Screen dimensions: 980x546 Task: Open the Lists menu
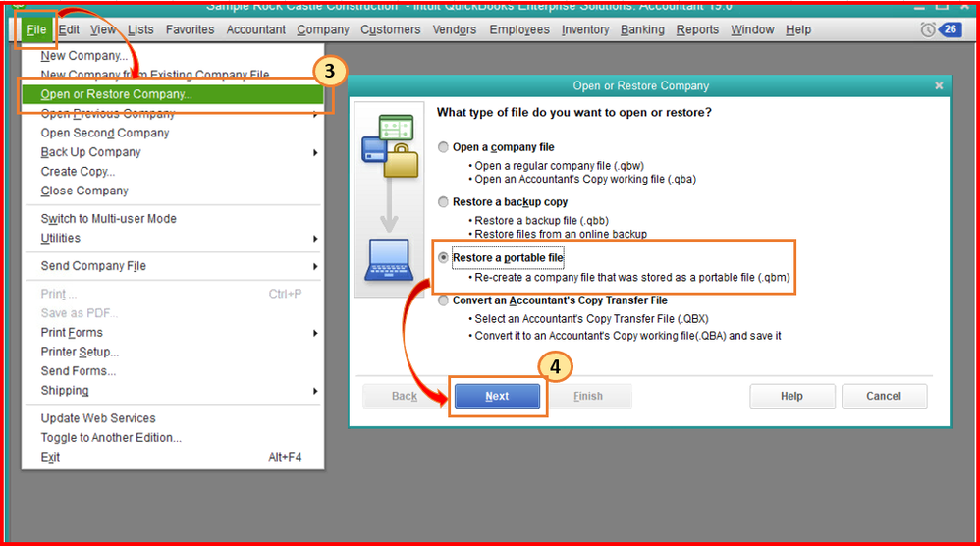(140, 30)
